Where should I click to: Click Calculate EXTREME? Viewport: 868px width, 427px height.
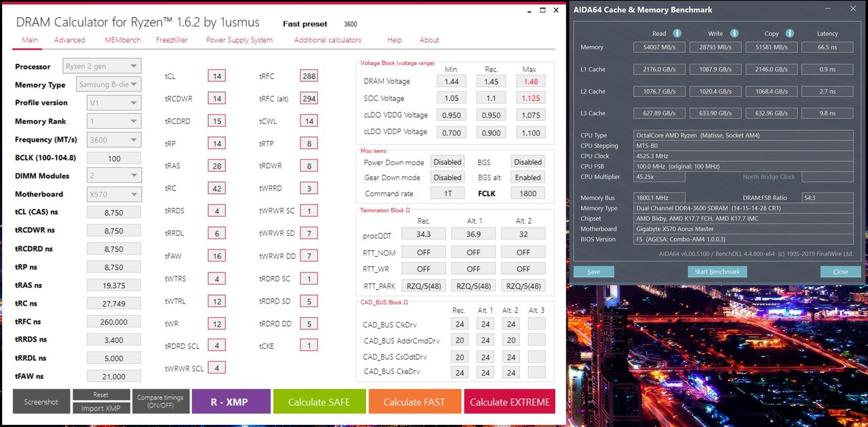point(509,401)
